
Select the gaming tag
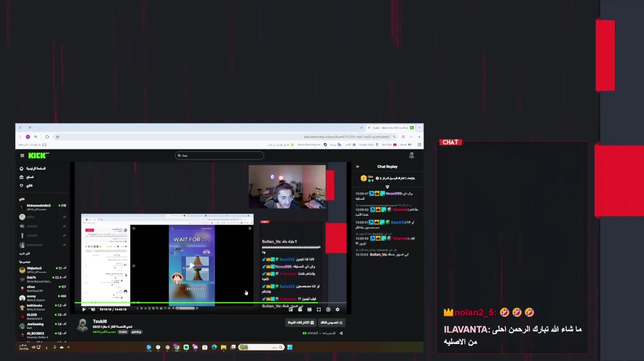tap(137, 332)
